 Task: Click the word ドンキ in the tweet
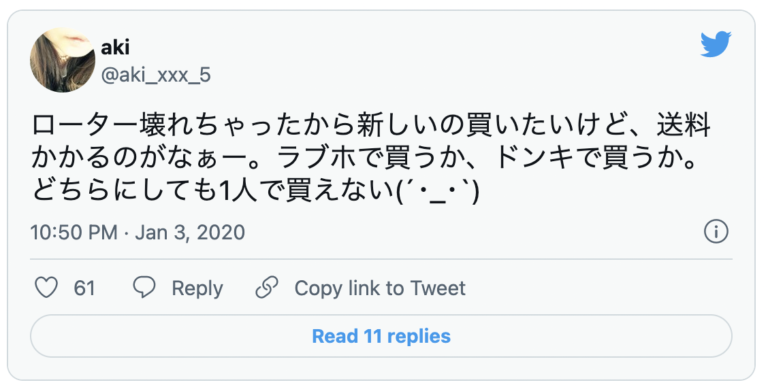pos(532,159)
